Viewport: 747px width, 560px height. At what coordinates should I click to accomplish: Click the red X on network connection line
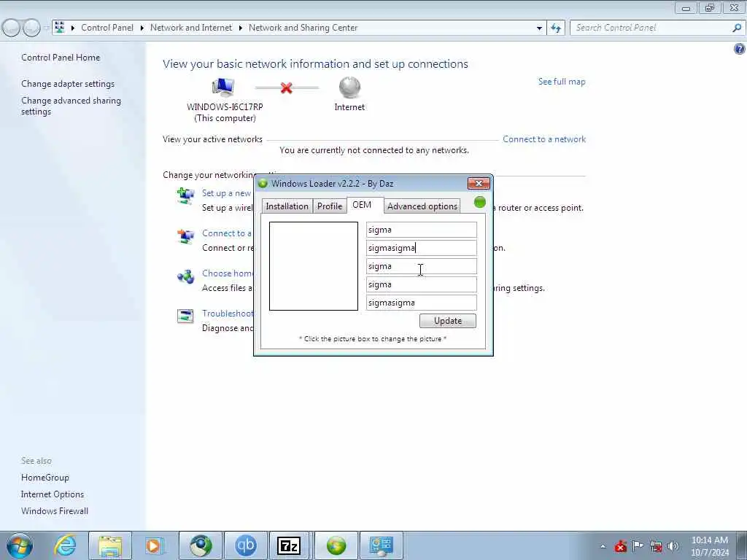286,87
